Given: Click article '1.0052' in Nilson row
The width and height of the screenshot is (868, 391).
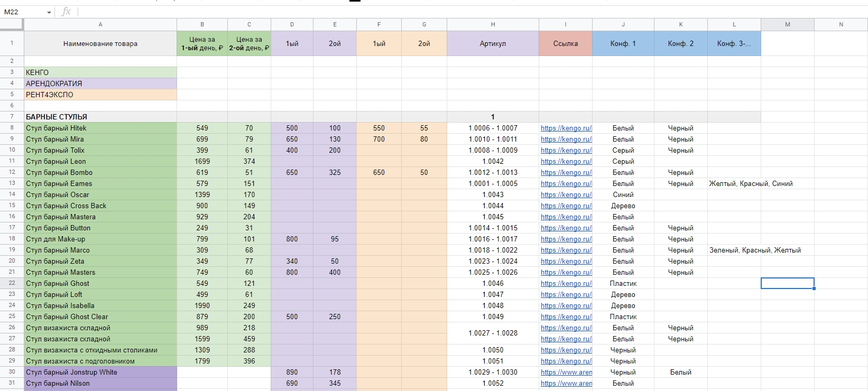Looking at the screenshot, I should click(x=493, y=383).
